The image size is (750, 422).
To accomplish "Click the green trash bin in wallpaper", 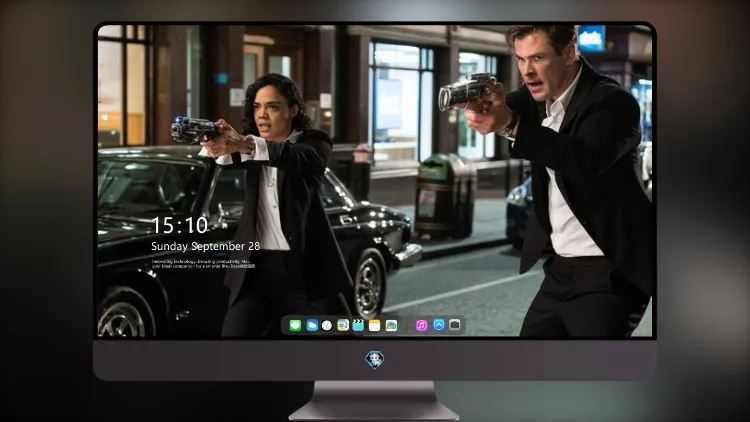I will pos(445,196).
